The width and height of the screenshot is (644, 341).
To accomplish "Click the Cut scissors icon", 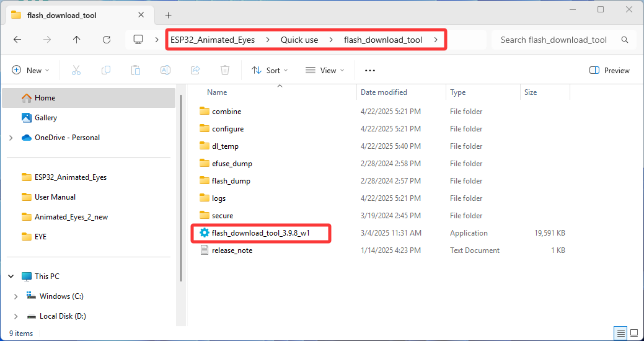I will pyautogui.click(x=76, y=70).
